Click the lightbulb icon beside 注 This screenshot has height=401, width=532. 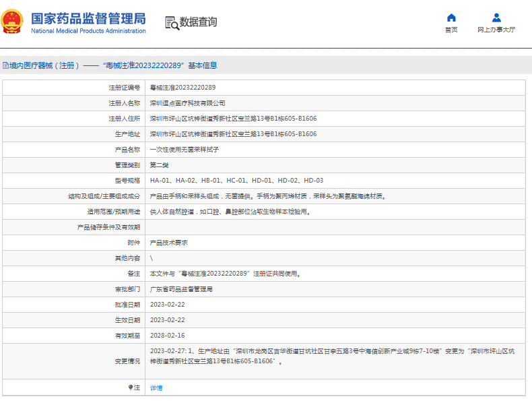[x=131, y=387]
